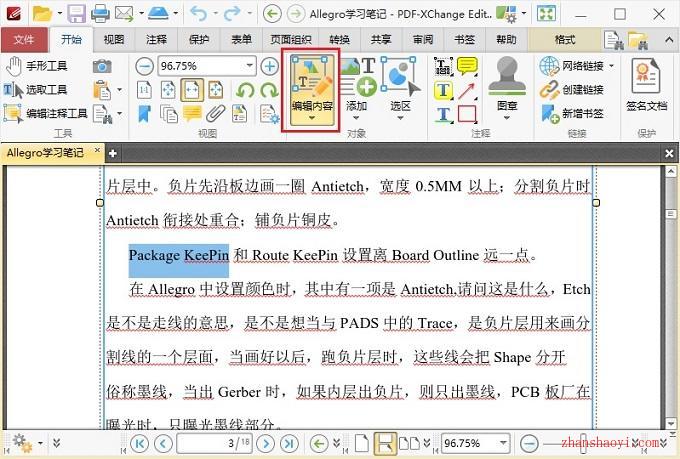The height and width of the screenshot is (459, 680).
Task: Click the status bar zoom out minus button
Action: [529, 443]
